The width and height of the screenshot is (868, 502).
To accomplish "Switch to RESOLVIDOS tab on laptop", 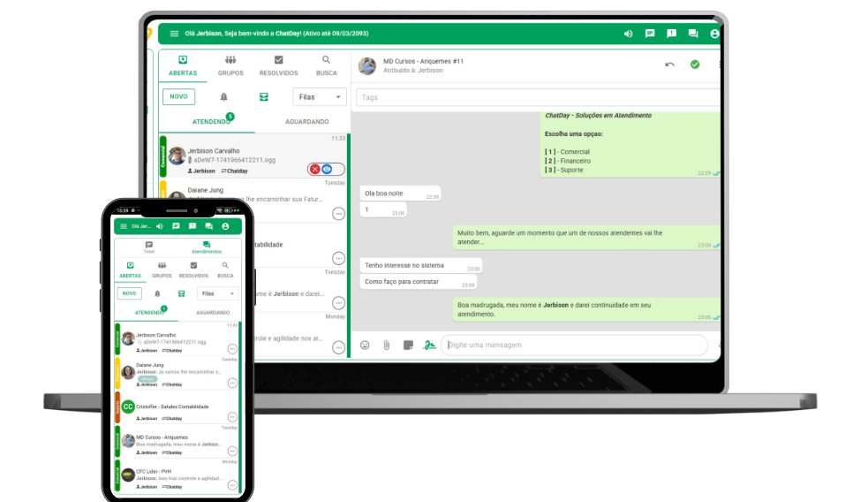I will pos(279,65).
